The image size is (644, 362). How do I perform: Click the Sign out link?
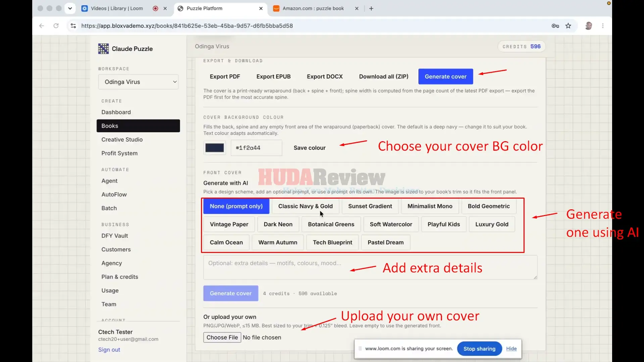click(109, 350)
